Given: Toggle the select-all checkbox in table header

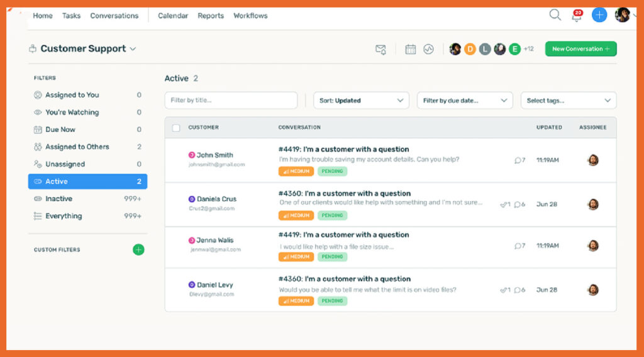Looking at the screenshot, I should [x=176, y=128].
